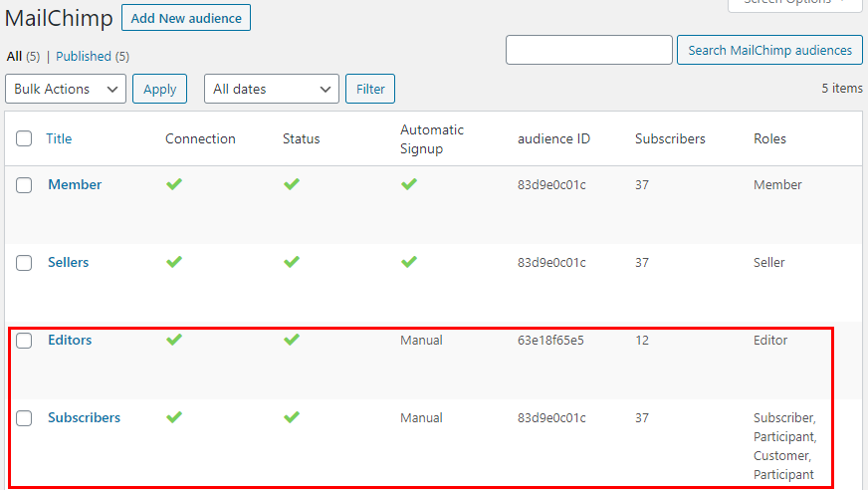Screen dimensions: 868x490
Task: Click the Subscriber, role text
Action: (x=784, y=418)
